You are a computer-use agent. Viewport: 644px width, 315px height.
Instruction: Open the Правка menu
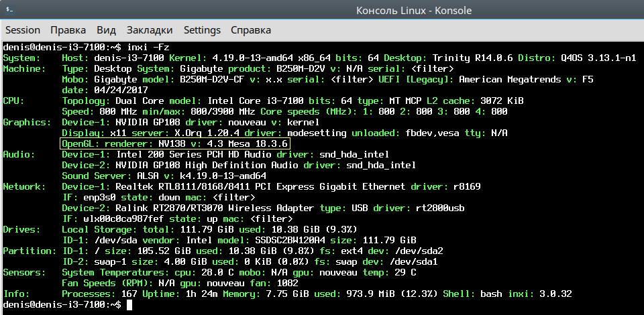tap(68, 30)
